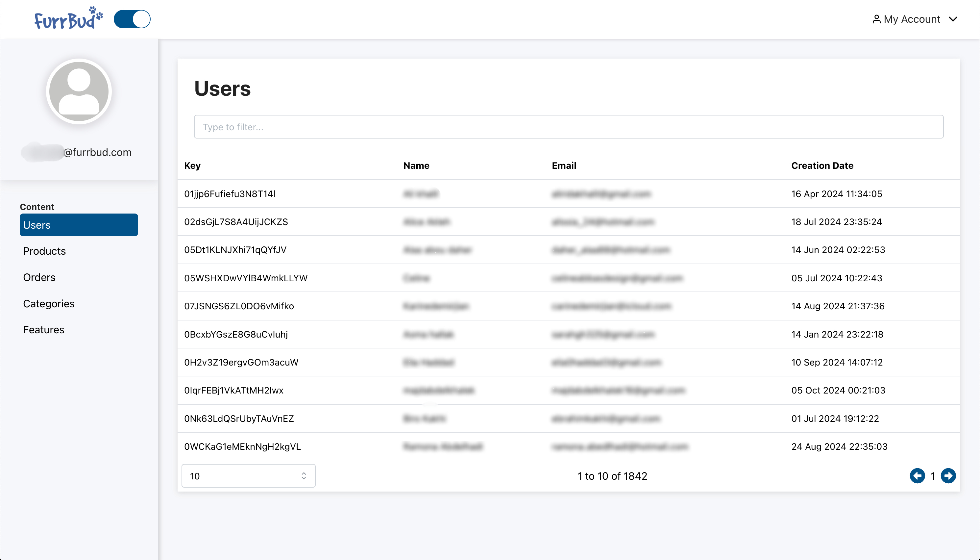
Task: Select row with key 0WCKaG1eMEknNgH2kgVL
Action: (x=242, y=446)
